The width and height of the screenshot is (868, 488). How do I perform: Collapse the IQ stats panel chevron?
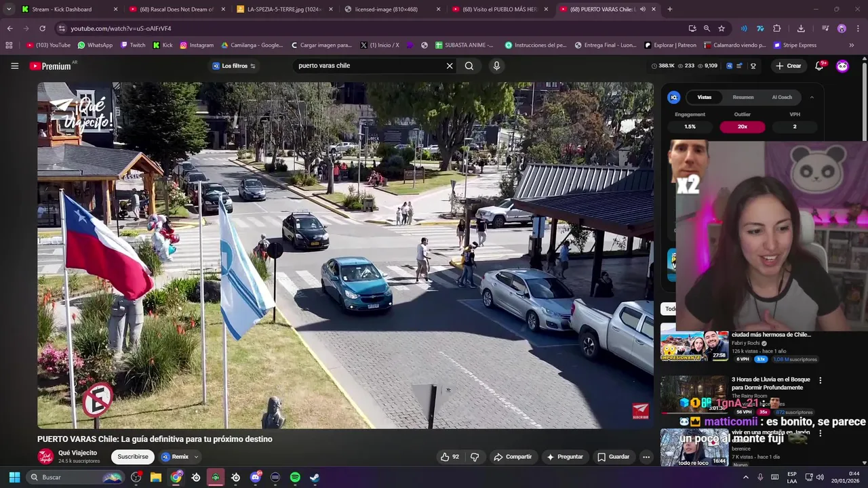[x=812, y=98]
